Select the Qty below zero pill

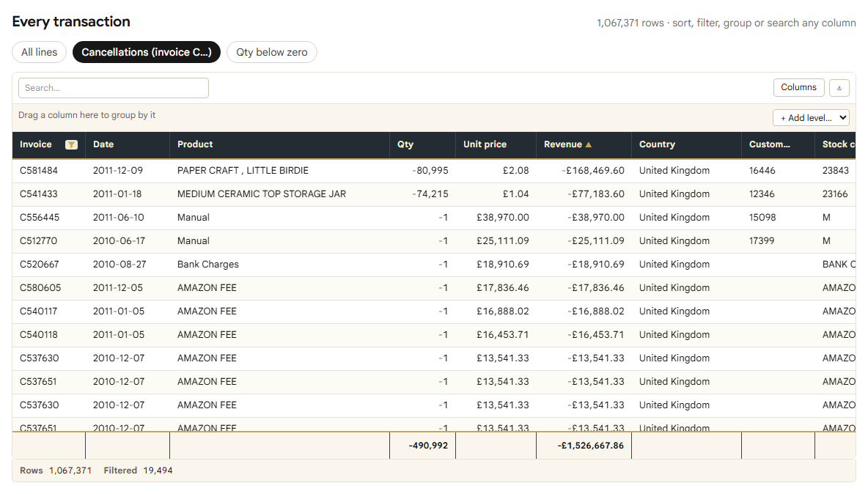[x=272, y=52]
